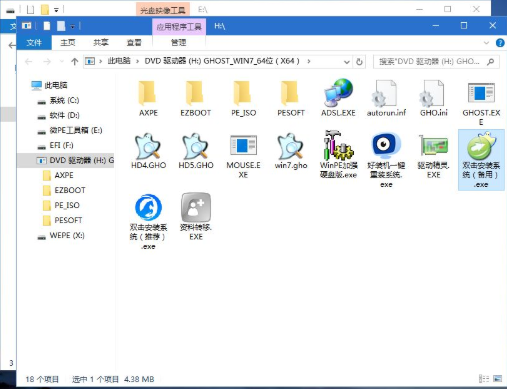Go up one folder level
507x389 pixels.
(75, 62)
